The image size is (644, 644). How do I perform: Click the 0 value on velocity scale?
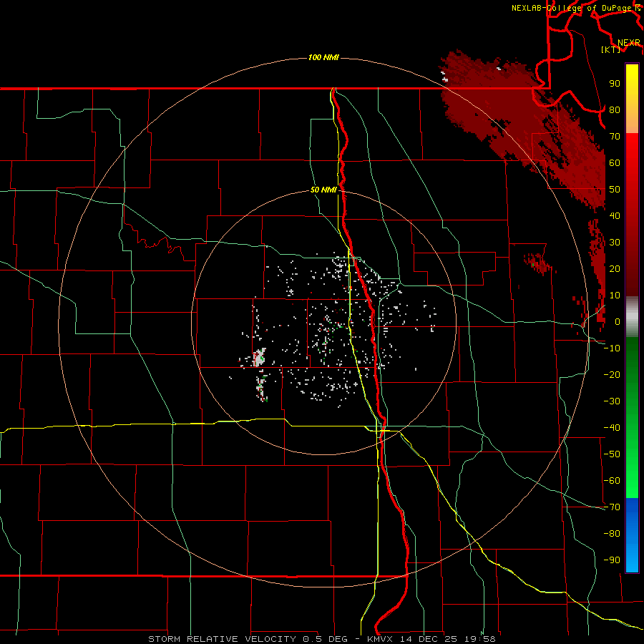618,321
